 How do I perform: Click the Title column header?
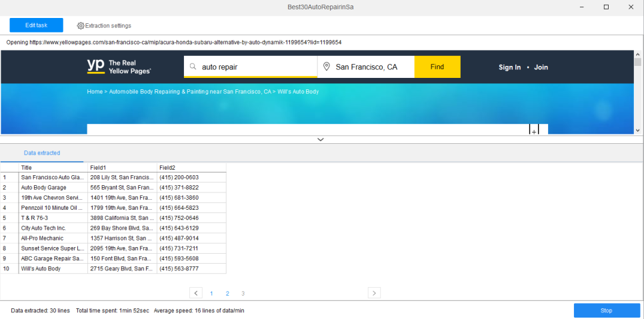[x=53, y=167]
